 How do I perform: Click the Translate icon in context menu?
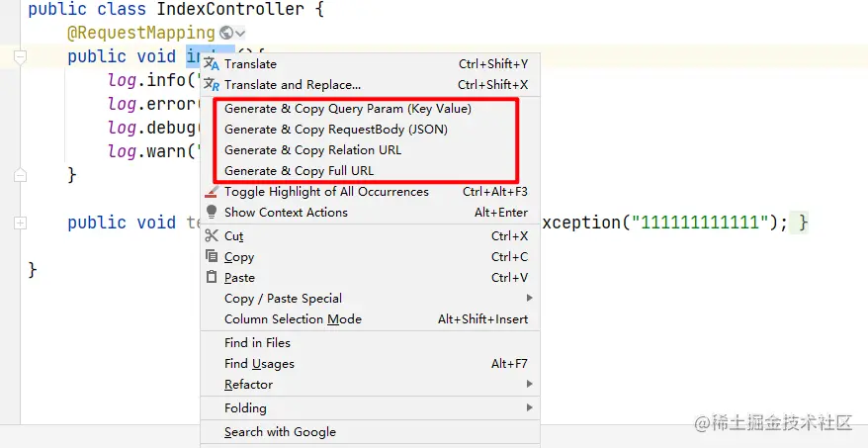[211, 64]
